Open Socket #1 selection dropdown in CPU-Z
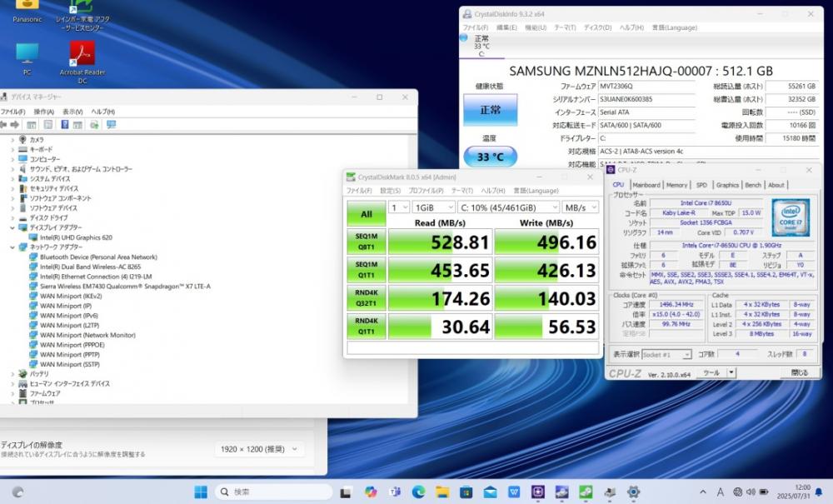The width and height of the screenshot is (833, 504). pos(666,354)
